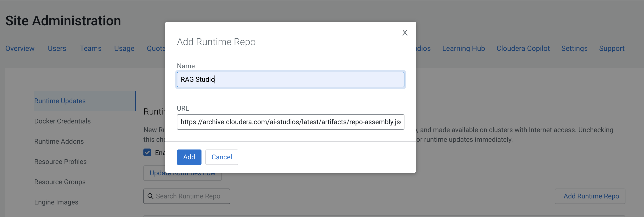Click the Add button in dialog
The image size is (644, 217).
point(189,157)
